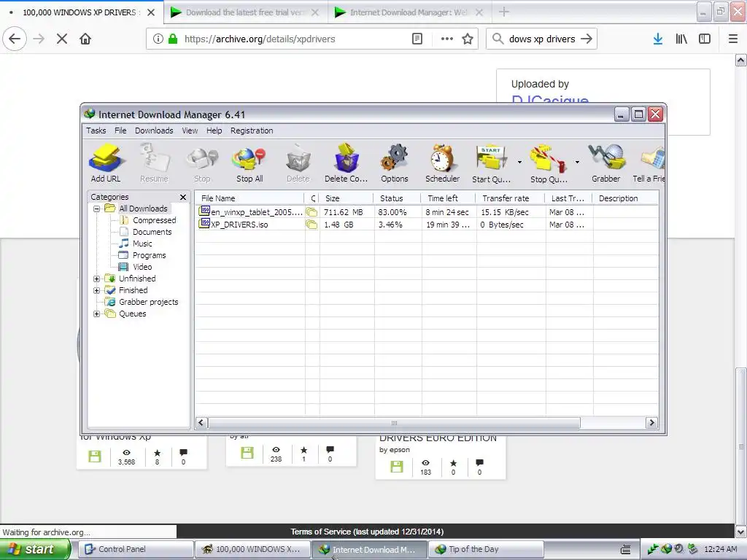Select the Video category

pos(142,267)
